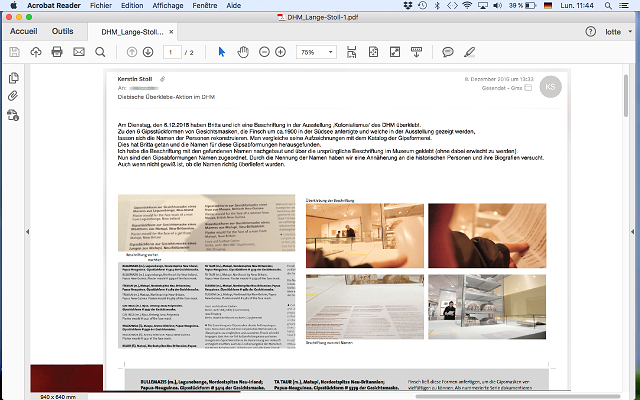Open the Acrobat Reader application menu
The width and height of the screenshot is (640, 400).
pos(53,5)
